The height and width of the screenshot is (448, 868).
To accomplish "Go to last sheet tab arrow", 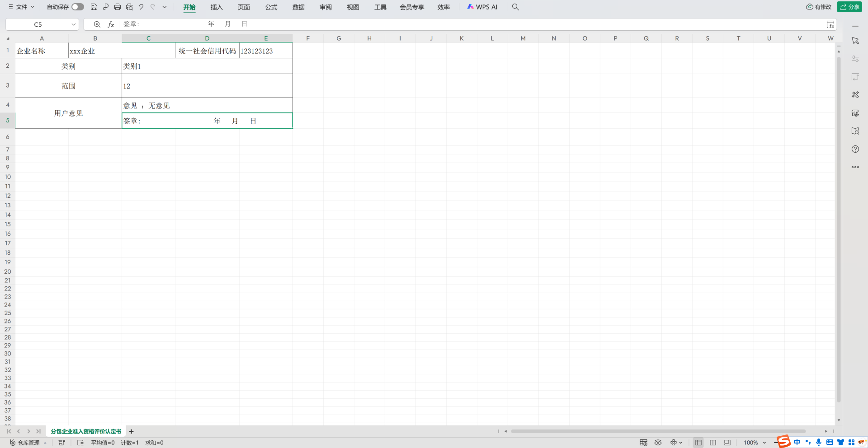I will click(x=38, y=431).
